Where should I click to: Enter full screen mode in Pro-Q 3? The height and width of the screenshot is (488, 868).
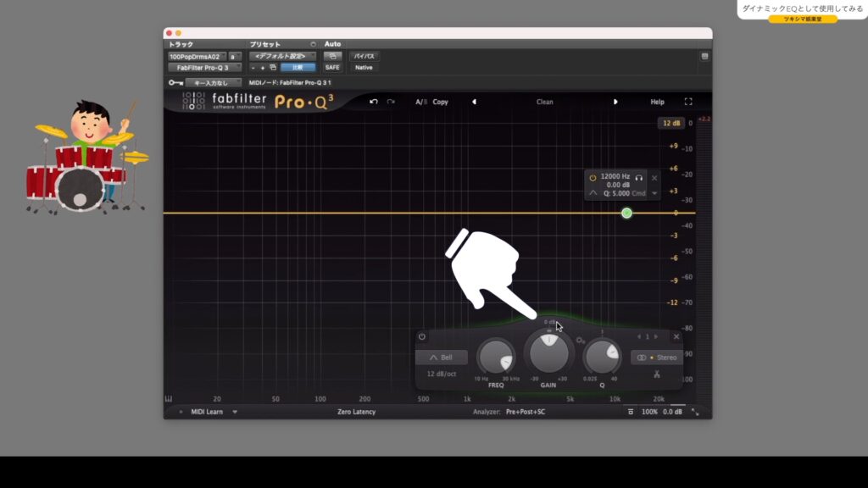coord(688,102)
